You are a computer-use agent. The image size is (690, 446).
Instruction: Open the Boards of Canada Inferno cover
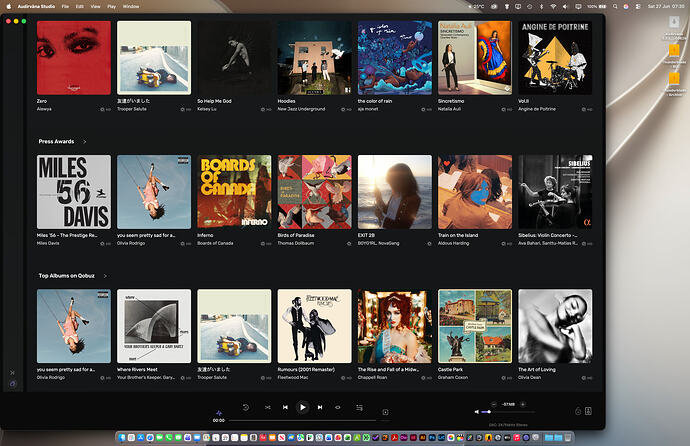tap(234, 192)
